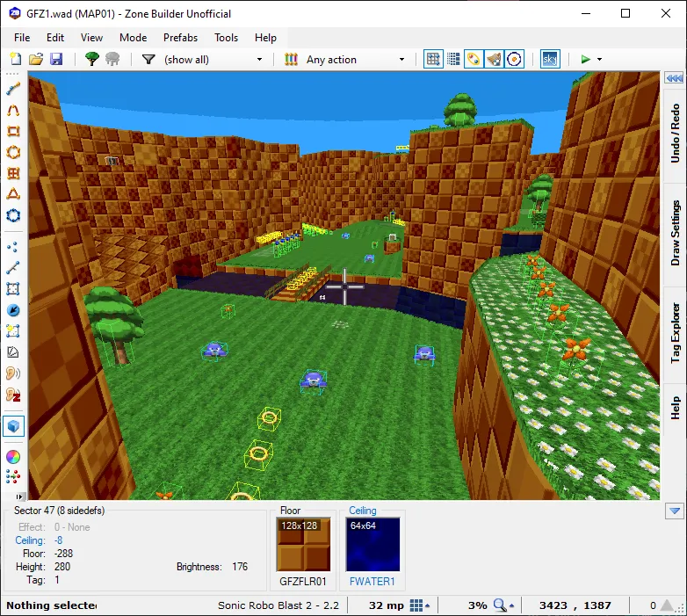687x616 pixels.
Task: Toggle the sky rendering button
Action: tap(550, 59)
